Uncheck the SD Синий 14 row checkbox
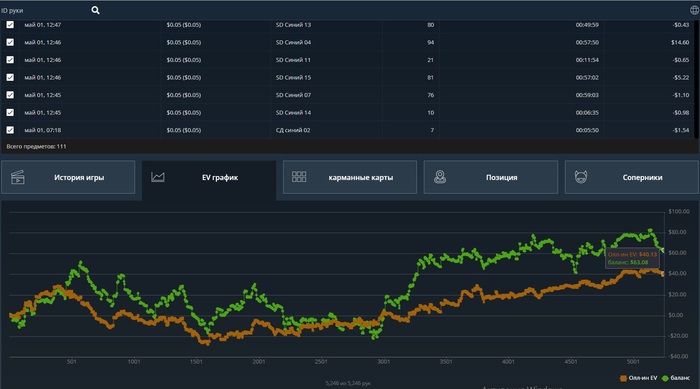The width and height of the screenshot is (700, 389). 10,112
